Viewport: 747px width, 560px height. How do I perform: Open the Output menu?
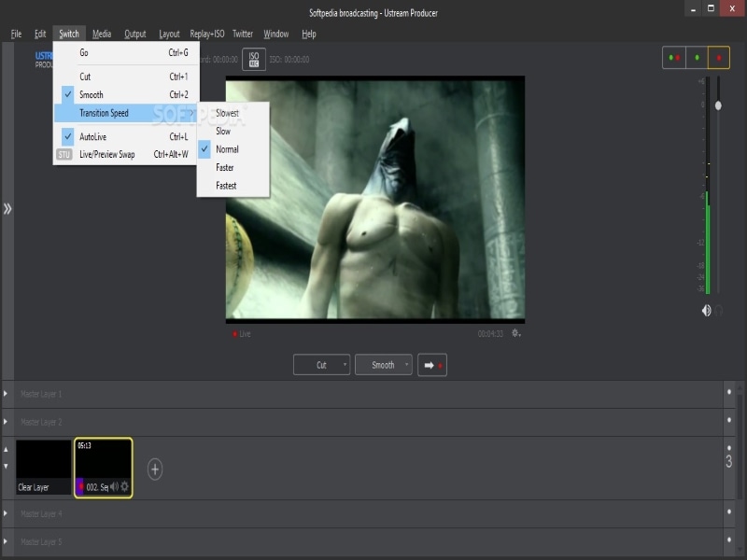pyautogui.click(x=134, y=34)
